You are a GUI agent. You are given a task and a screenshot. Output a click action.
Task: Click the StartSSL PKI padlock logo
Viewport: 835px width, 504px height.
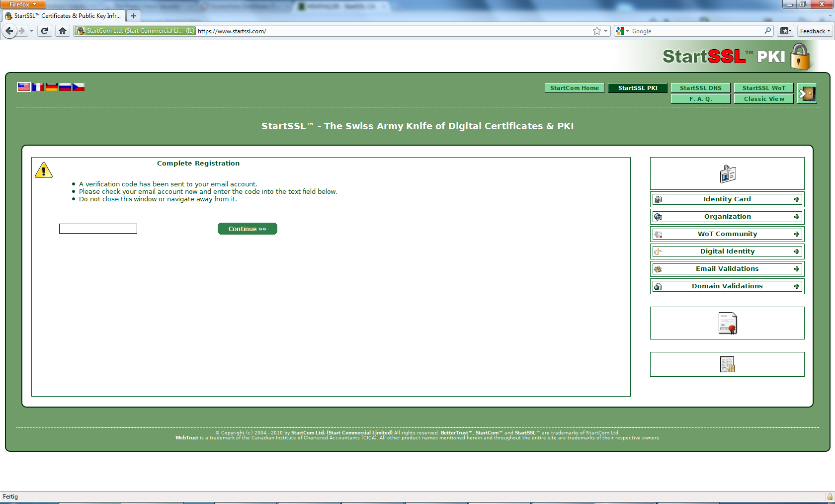(800, 57)
